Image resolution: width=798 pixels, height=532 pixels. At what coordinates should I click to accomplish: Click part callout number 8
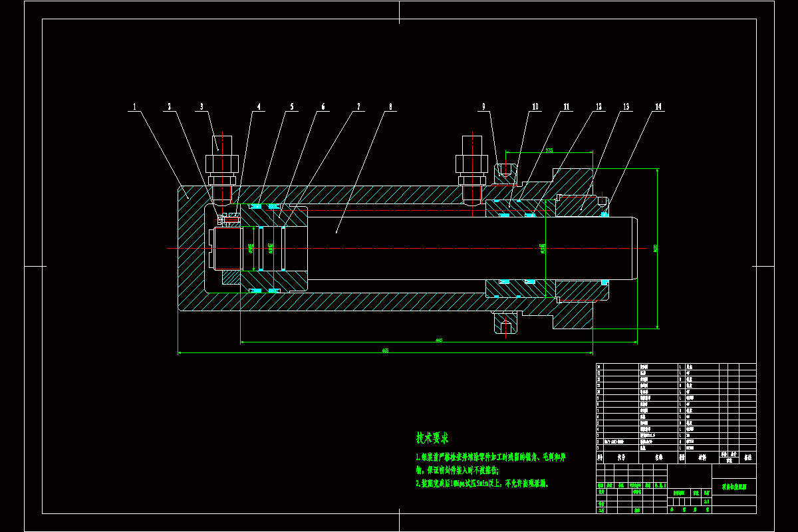pyautogui.click(x=390, y=106)
